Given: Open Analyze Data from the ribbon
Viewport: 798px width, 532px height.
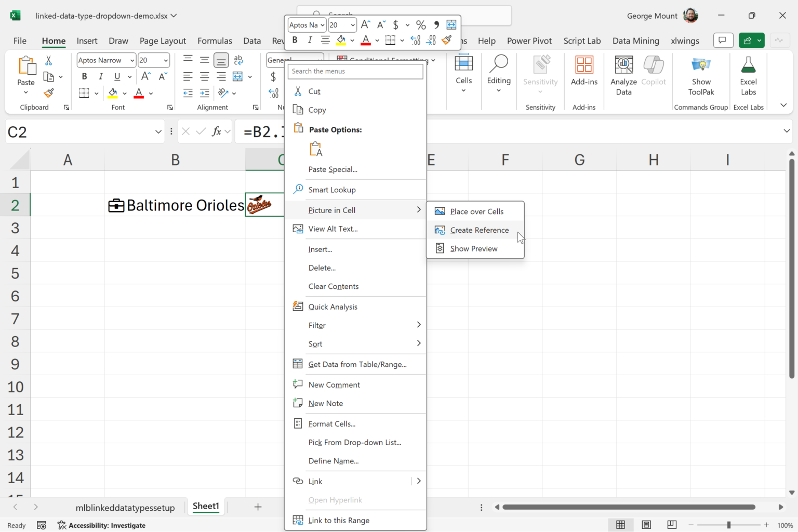Looking at the screenshot, I should 623,76.
